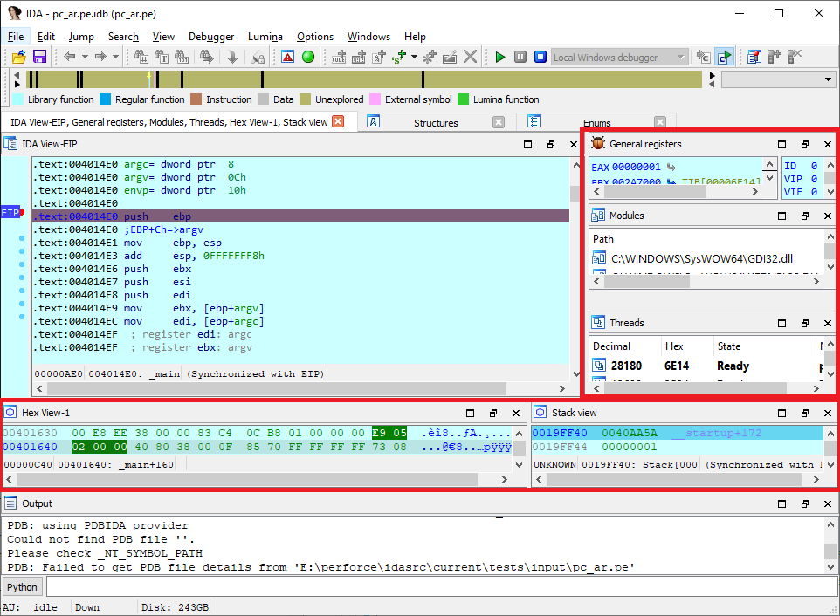Open the empty combo box beside the navigation band
The height and width of the screenshot is (616, 840).
(779, 79)
